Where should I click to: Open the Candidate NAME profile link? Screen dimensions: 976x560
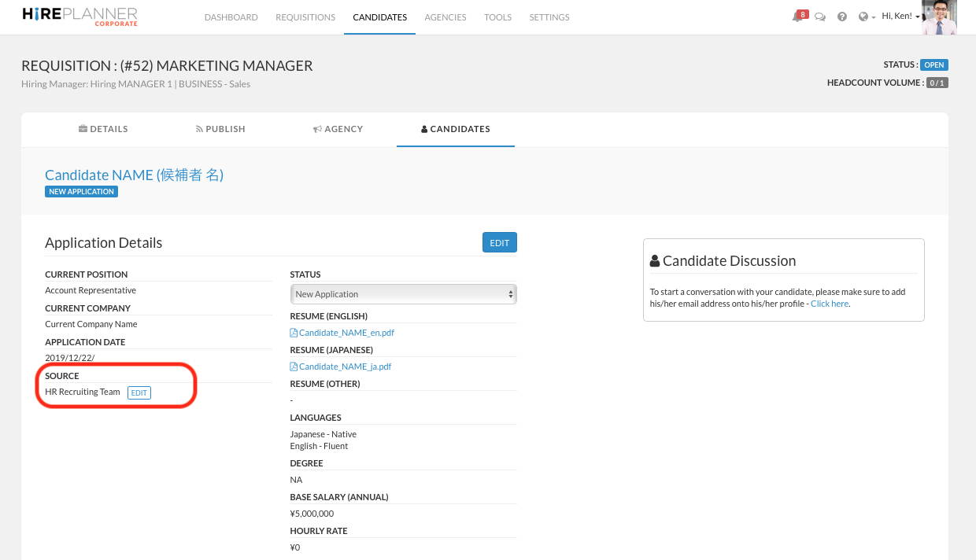coord(134,175)
